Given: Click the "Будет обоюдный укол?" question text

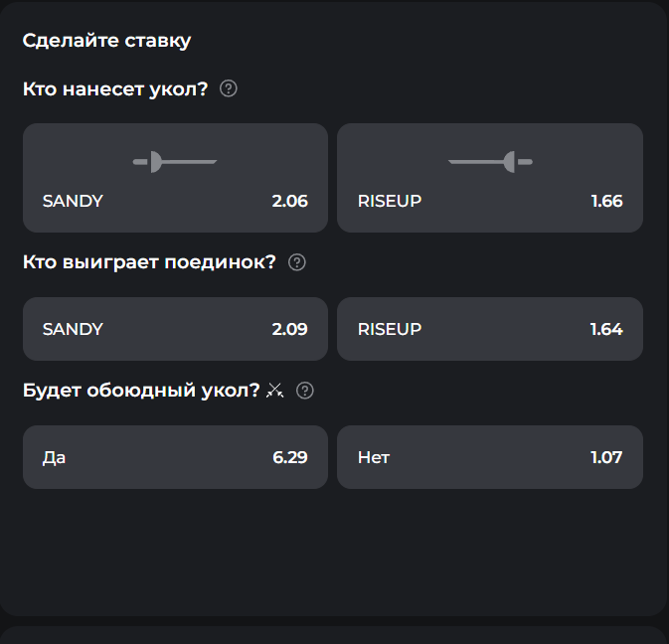Looking at the screenshot, I should pos(141,391).
